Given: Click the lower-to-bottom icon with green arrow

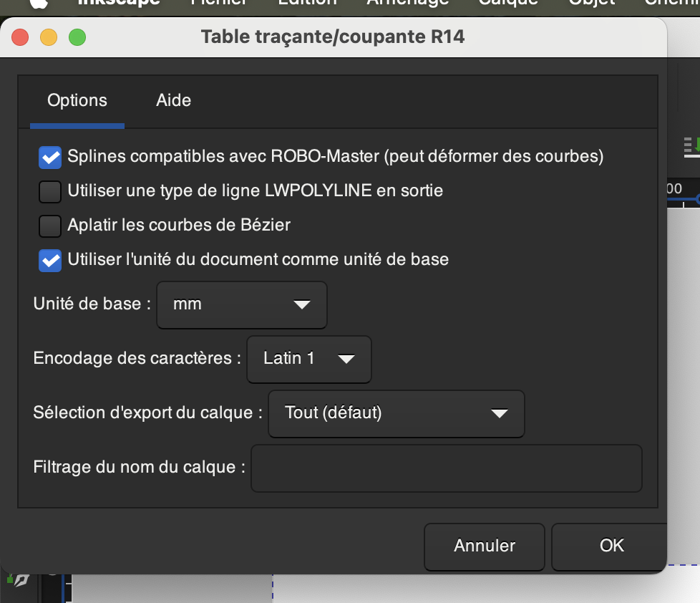Looking at the screenshot, I should [691, 144].
